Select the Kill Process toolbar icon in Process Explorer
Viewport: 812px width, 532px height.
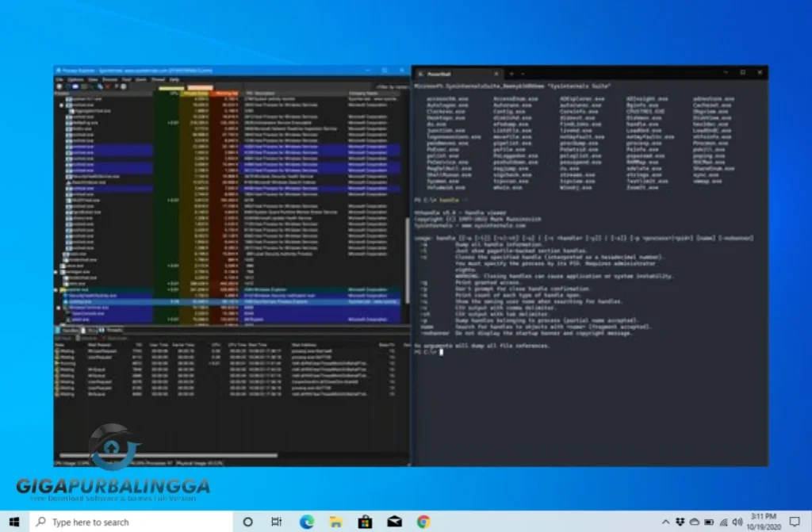[107, 89]
